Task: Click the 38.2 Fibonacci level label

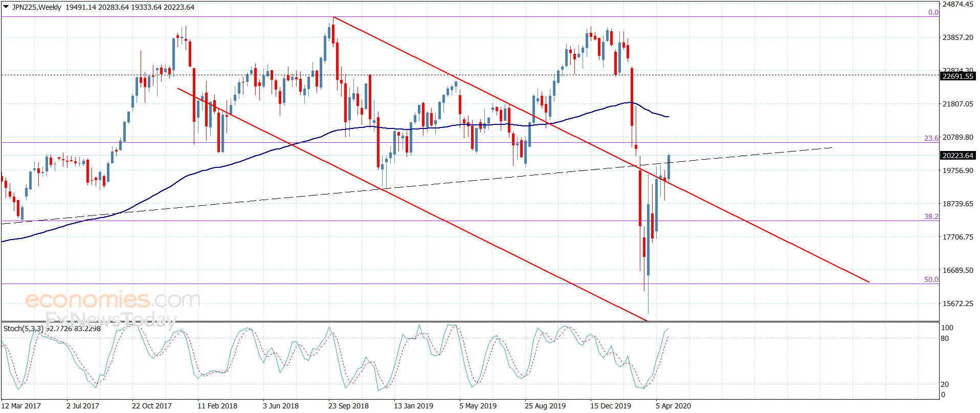Action: (931, 216)
